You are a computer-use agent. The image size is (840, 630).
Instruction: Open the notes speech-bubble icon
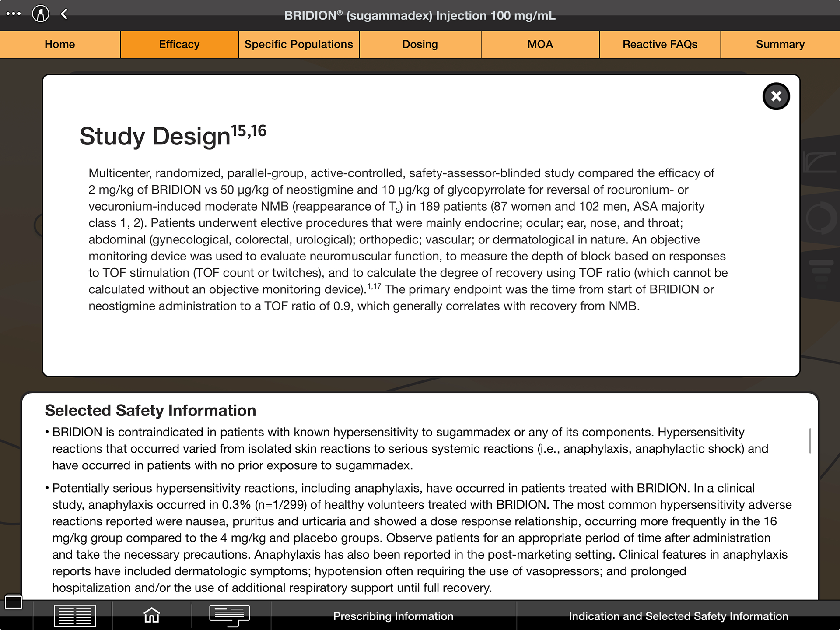pos(230,616)
